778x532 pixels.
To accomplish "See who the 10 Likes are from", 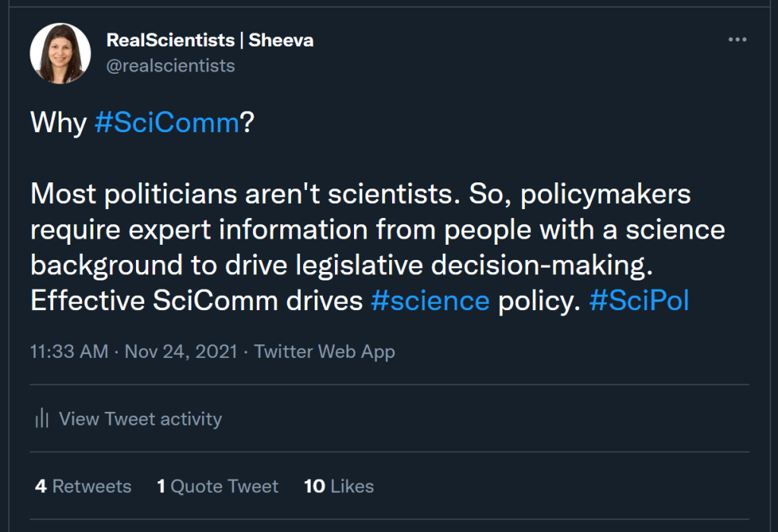I will (339, 486).
